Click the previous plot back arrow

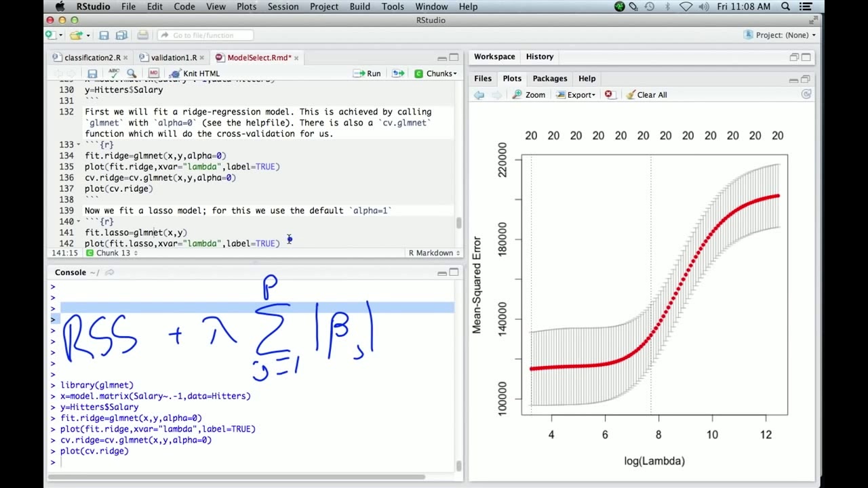(x=479, y=95)
